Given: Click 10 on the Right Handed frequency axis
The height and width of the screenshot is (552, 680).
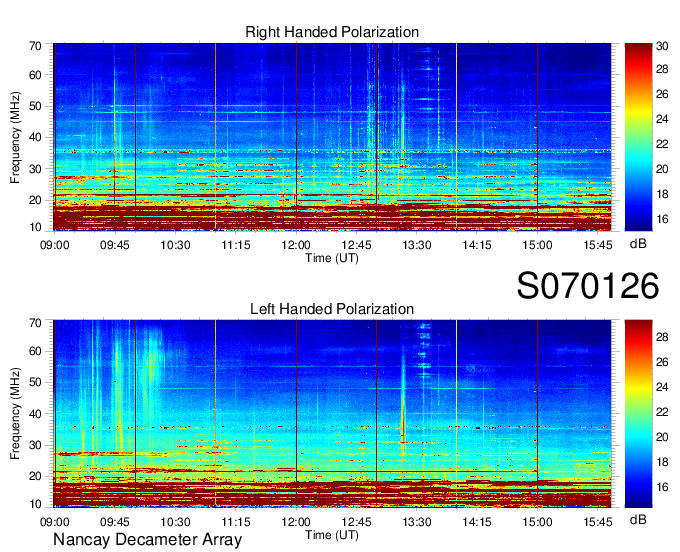Looking at the screenshot, I should click(35, 227).
